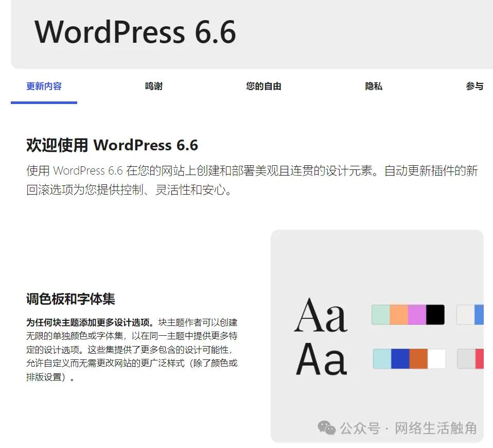Screen dimensions: 493x448
Task: Select the active 更新内容 tab
Action: (x=43, y=86)
